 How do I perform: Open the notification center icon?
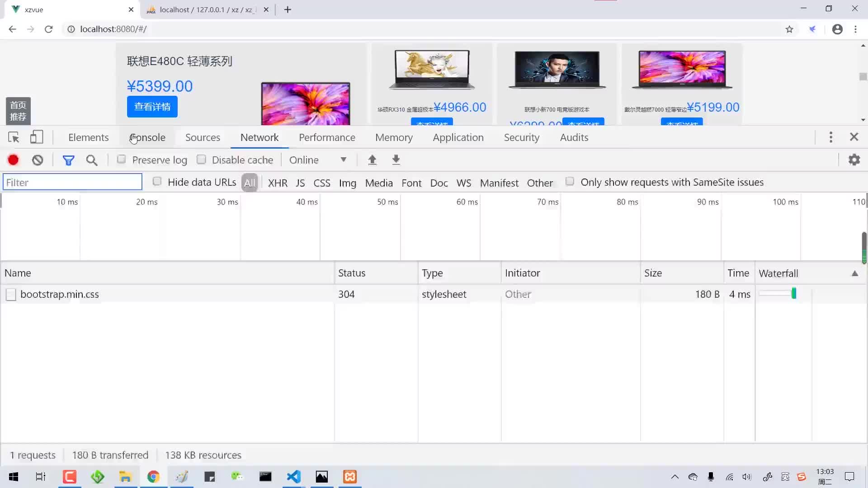click(x=849, y=477)
